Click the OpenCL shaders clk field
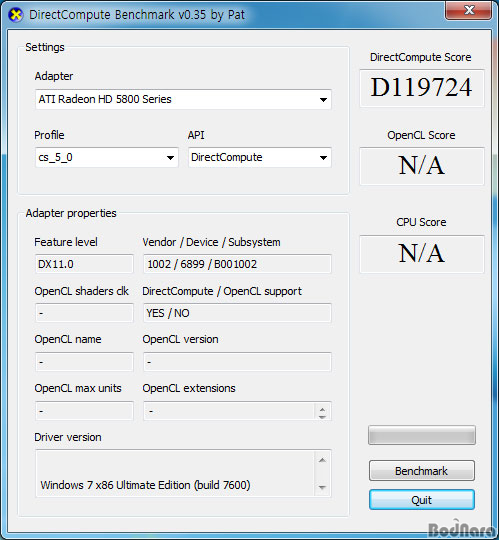 point(84,313)
